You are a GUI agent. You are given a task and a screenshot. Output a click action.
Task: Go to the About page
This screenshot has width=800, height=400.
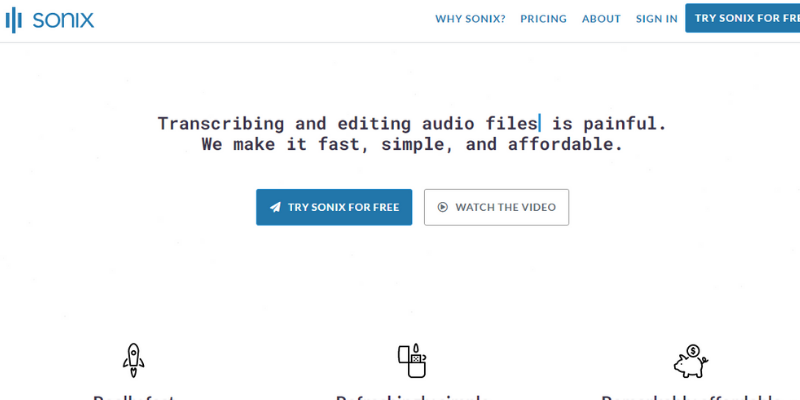click(601, 19)
